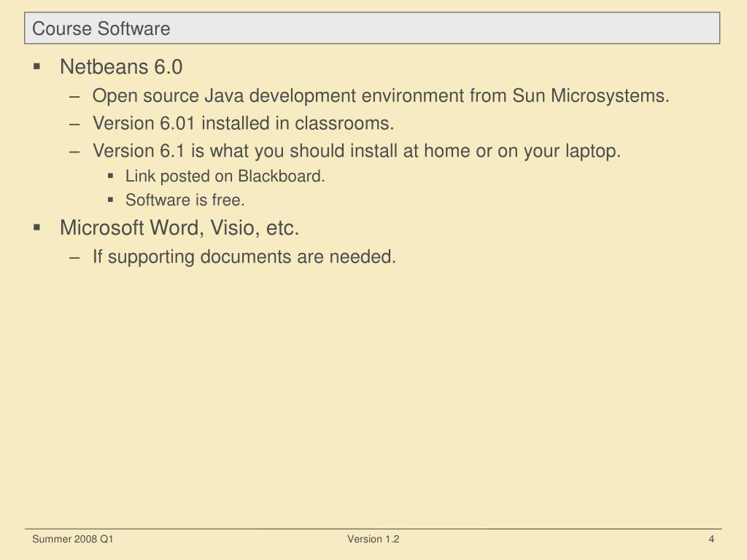Click the 'Version 6.1 is what you should install' line
747x560 pixels.
tap(356, 151)
